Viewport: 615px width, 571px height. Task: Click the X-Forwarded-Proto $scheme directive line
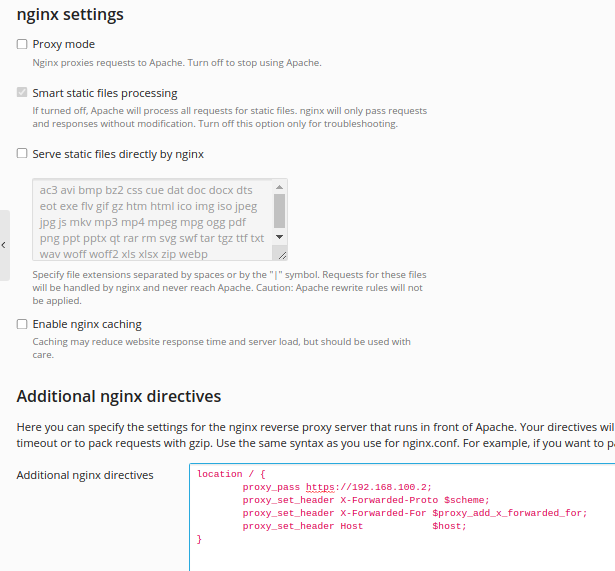point(366,500)
